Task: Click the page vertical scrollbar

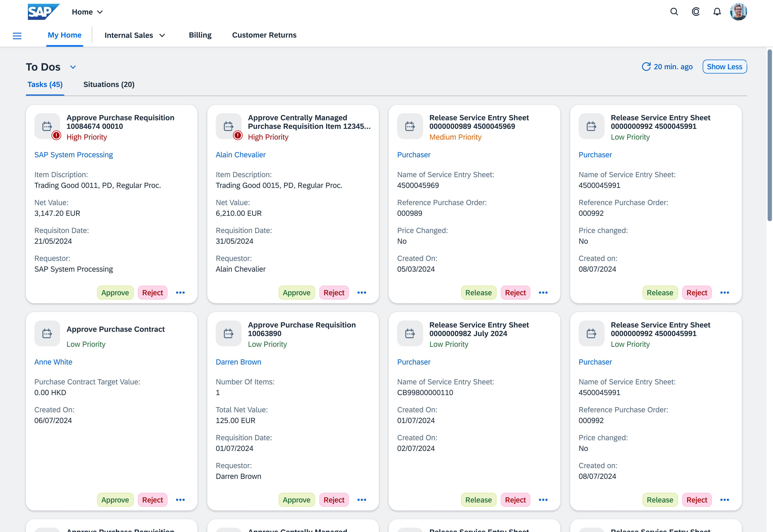Action: [769, 135]
